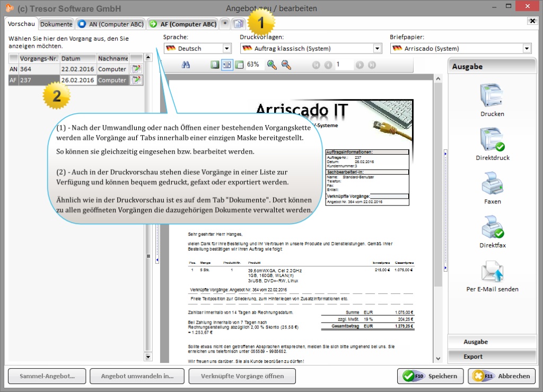Click the binoculars search icon
The height and width of the screenshot is (392, 543).
(186, 65)
